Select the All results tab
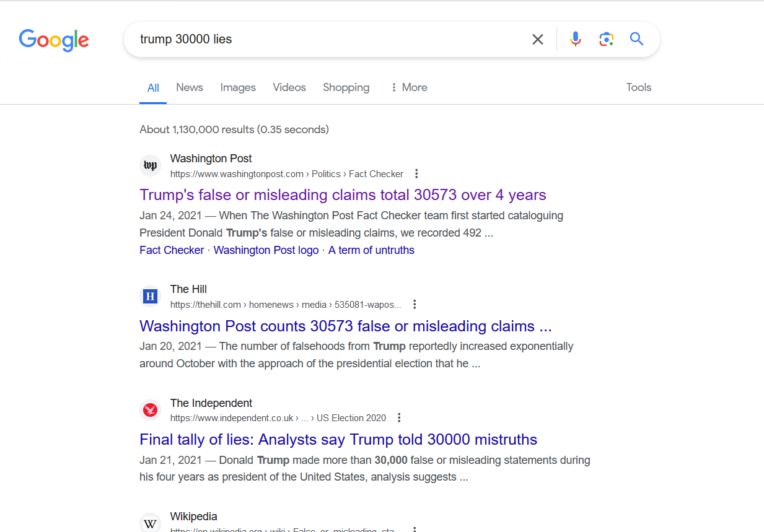Image resolution: width=764 pixels, height=532 pixels. pos(153,88)
